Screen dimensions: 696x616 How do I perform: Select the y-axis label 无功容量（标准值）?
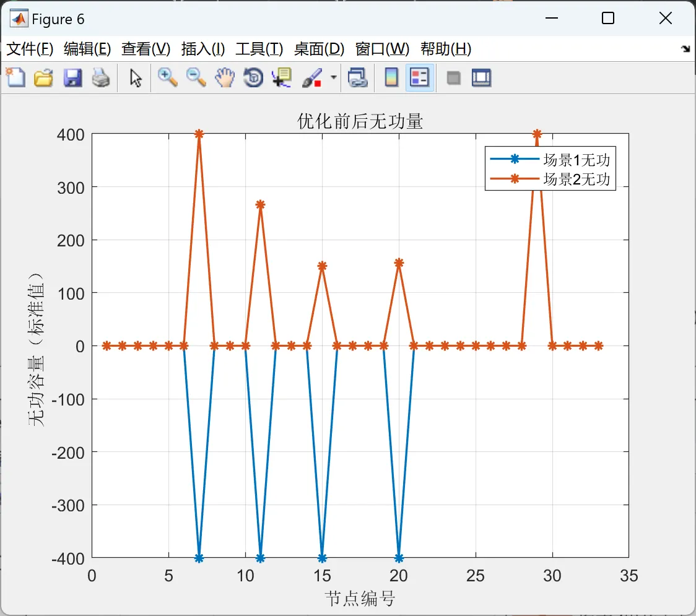pos(36,350)
